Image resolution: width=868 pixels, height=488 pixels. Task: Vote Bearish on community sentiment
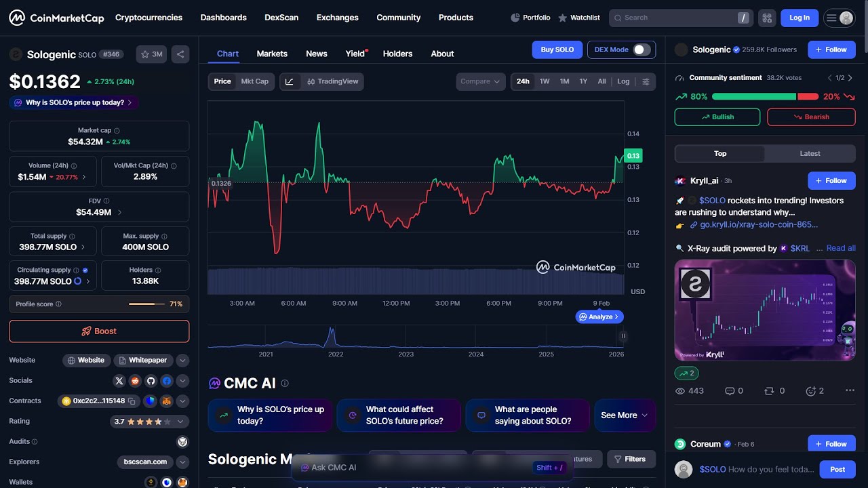tap(811, 117)
